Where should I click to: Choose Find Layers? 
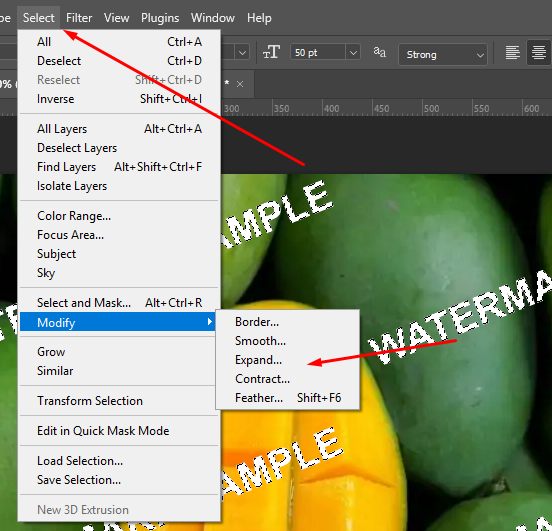point(120,167)
